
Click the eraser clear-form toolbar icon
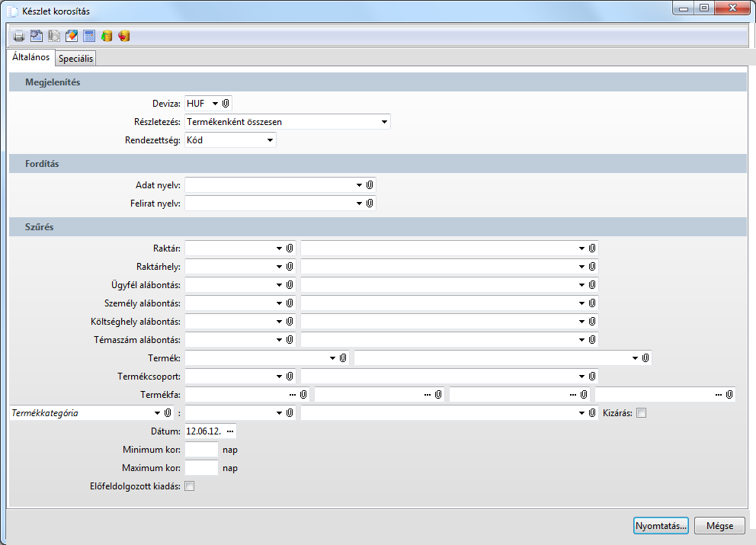coord(72,36)
